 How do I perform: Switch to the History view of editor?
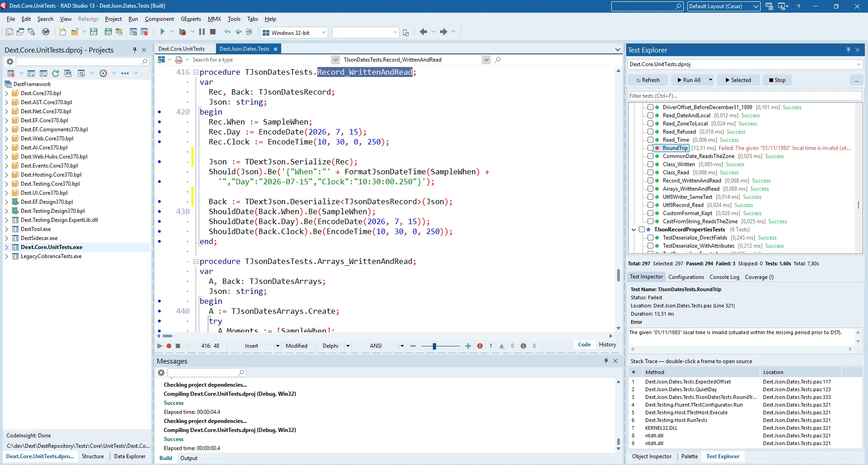(607, 345)
